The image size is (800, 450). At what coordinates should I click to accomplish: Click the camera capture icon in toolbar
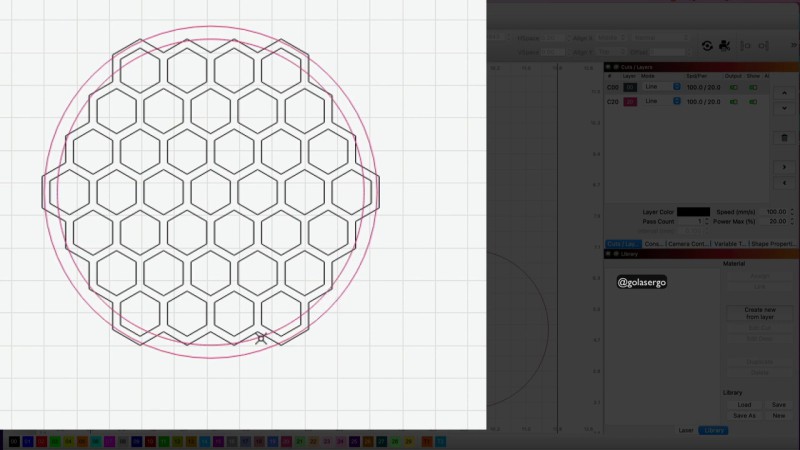click(724, 45)
